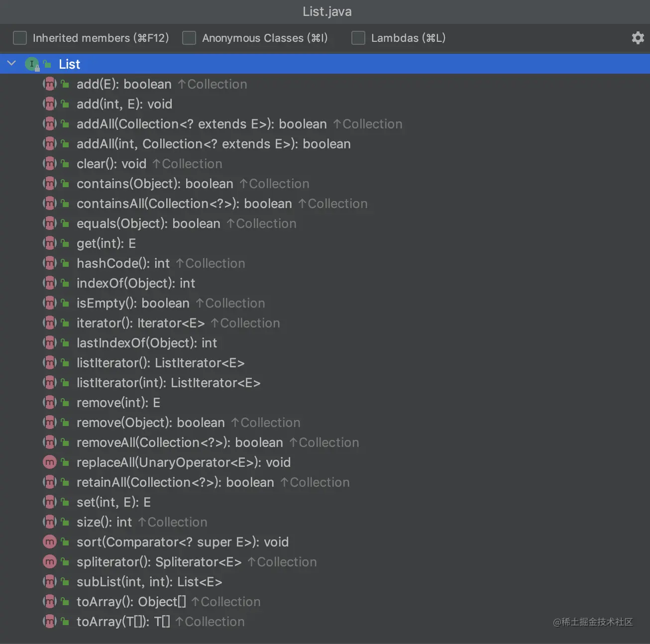
Task: Select addAll(Collection<? extends E>): boolean
Action: 202,124
